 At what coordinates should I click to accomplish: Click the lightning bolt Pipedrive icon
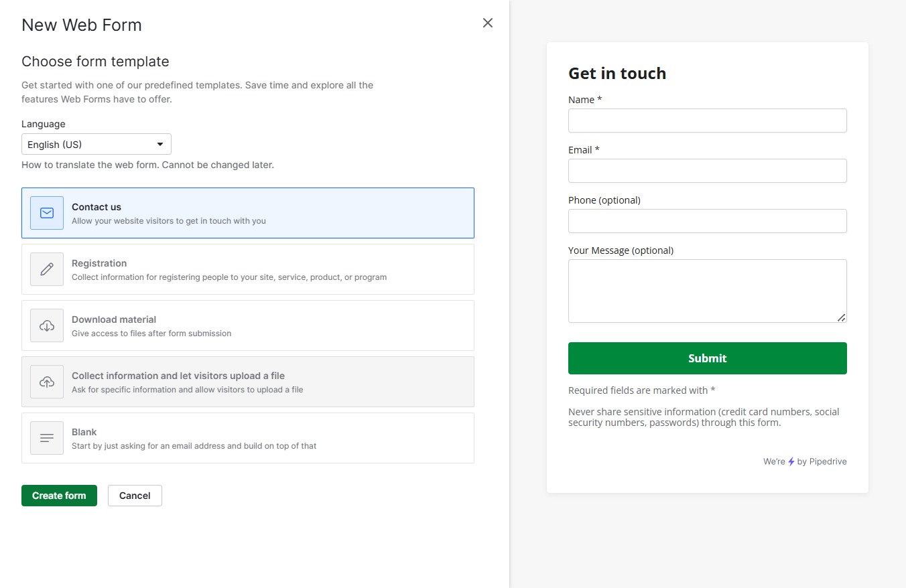[x=791, y=461]
